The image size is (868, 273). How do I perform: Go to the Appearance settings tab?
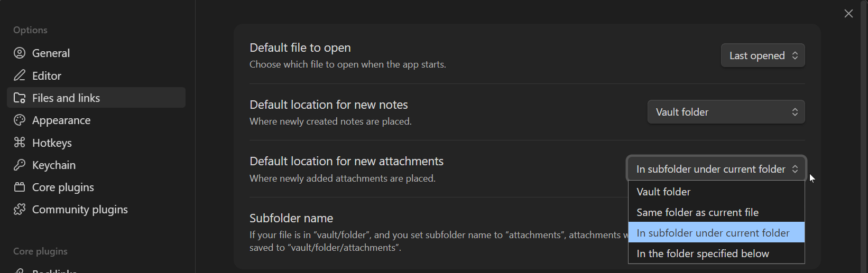coord(96,120)
